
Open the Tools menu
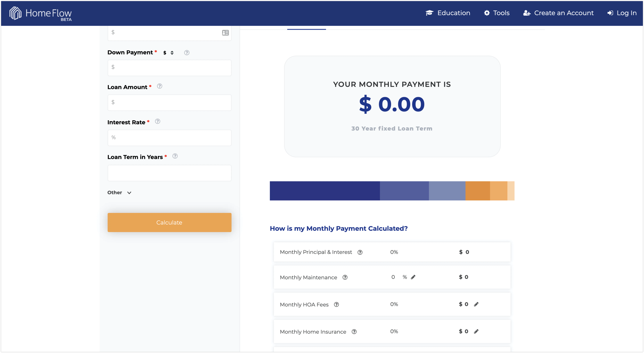[497, 13]
